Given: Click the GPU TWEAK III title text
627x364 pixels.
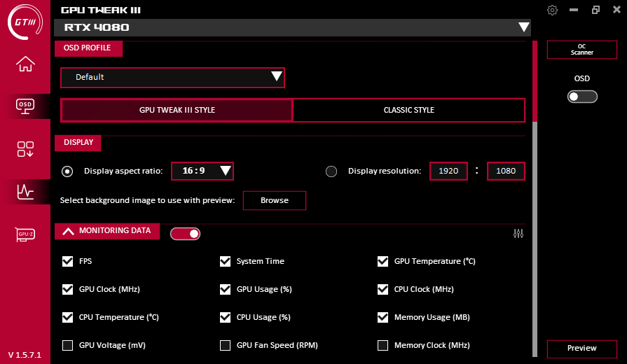Looking at the screenshot, I should (x=100, y=10).
